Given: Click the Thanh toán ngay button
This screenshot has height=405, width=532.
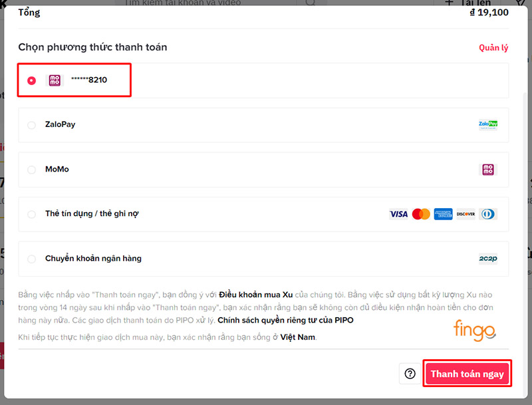Looking at the screenshot, I should point(467,374).
